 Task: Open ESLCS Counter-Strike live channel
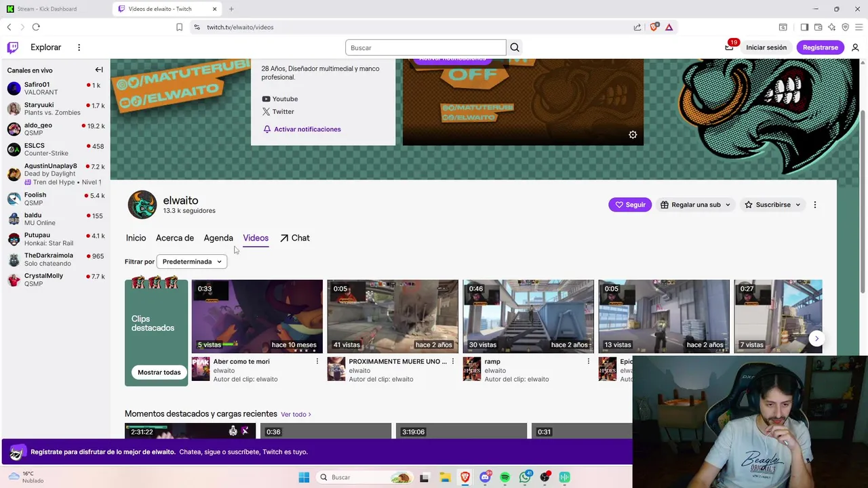click(x=56, y=149)
